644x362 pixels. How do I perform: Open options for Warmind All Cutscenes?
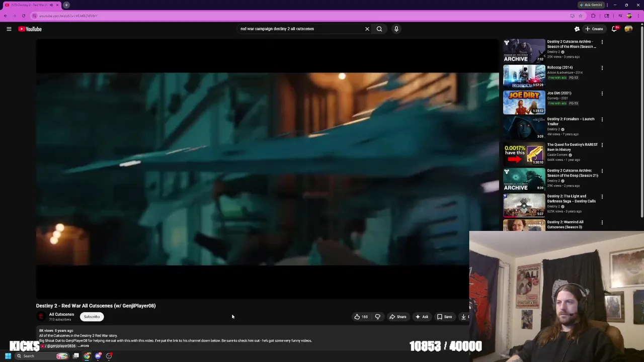coord(602,223)
